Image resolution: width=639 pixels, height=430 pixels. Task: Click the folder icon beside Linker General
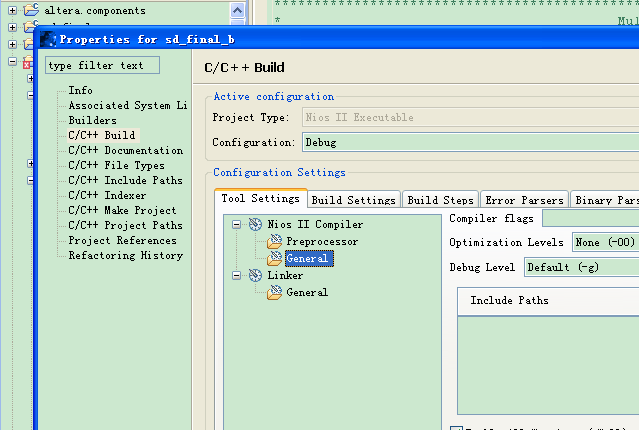(x=275, y=292)
